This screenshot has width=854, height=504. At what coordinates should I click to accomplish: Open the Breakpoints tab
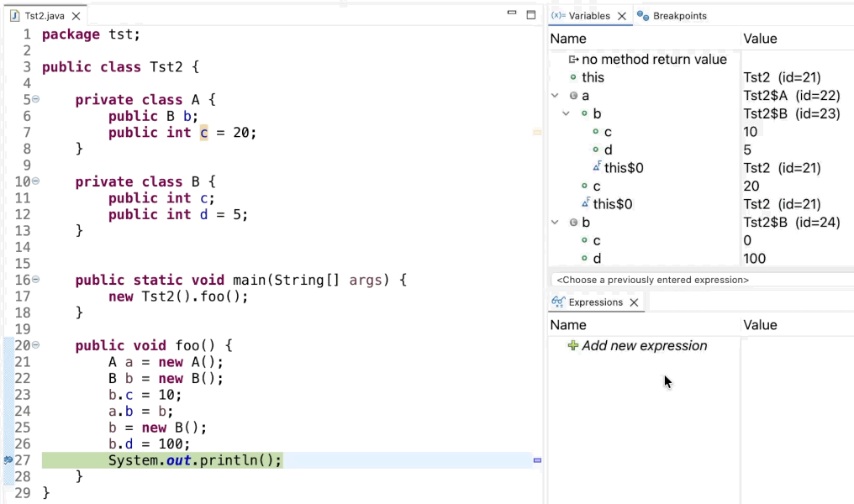(679, 16)
